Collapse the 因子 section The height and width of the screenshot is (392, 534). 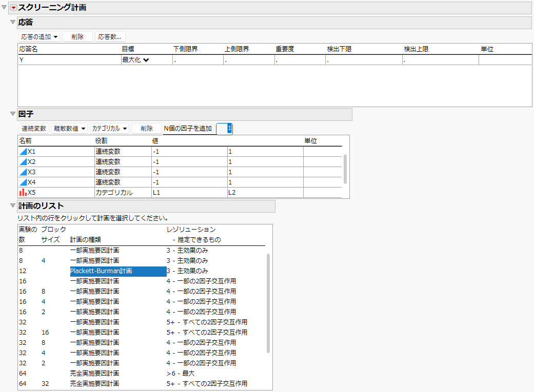click(x=13, y=114)
